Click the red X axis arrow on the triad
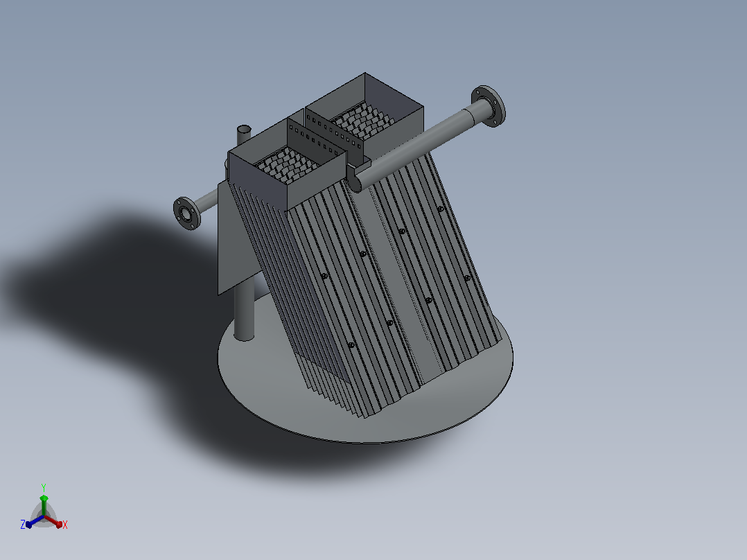This screenshot has height=560, width=747. point(53,521)
